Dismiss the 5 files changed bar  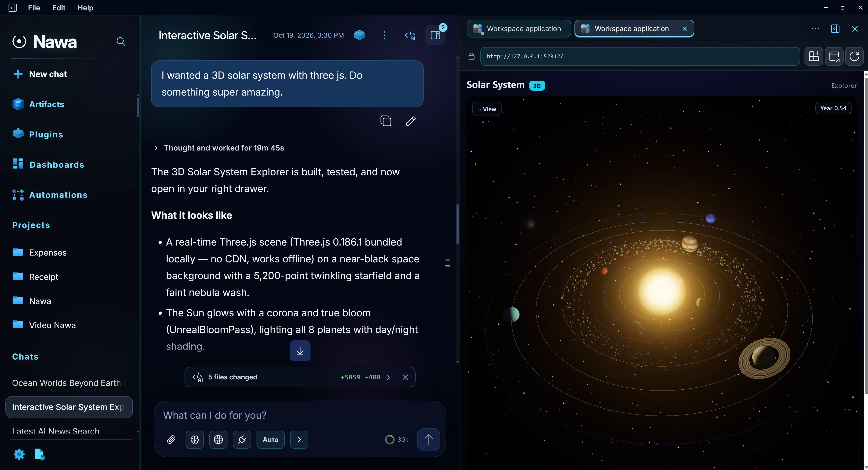click(x=405, y=377)
